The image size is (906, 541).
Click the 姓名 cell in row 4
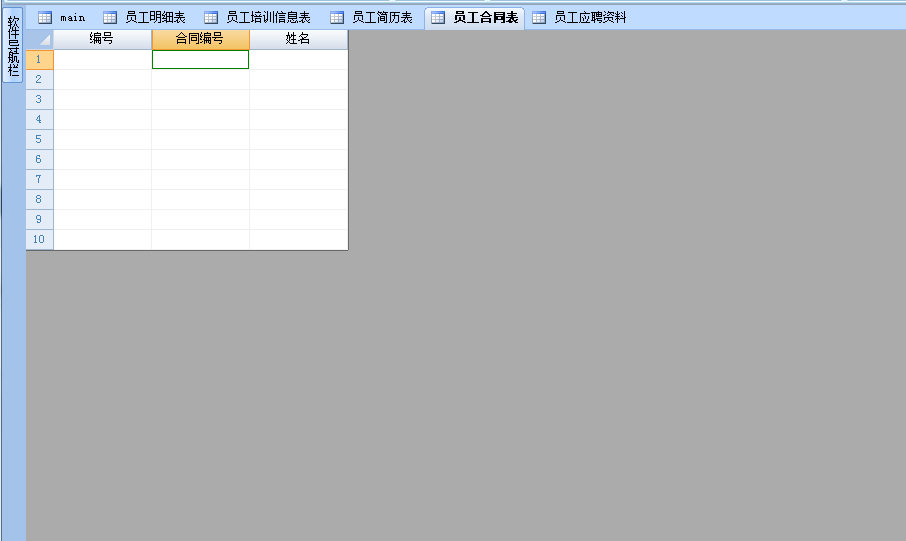tap(299, 120)
